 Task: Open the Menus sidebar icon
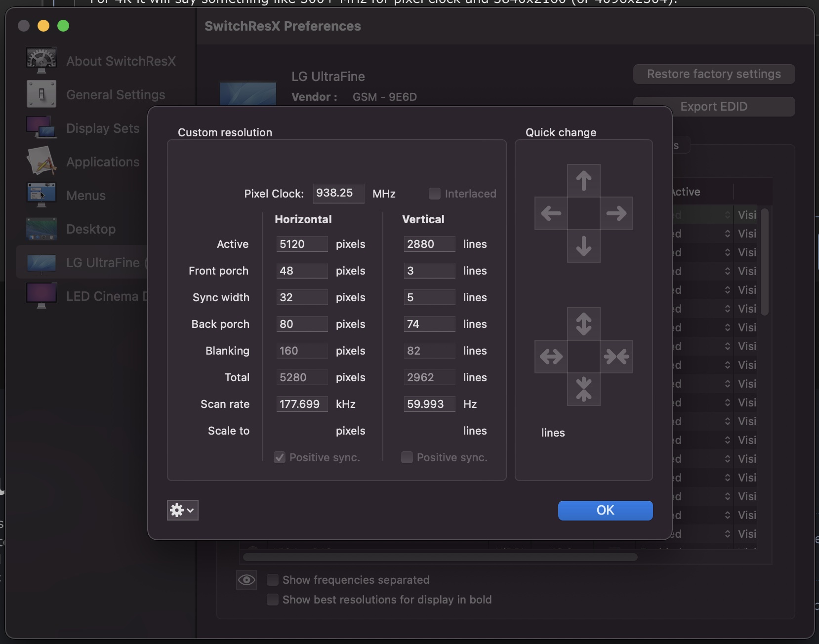pyautogui.click(x=41, y=195)
